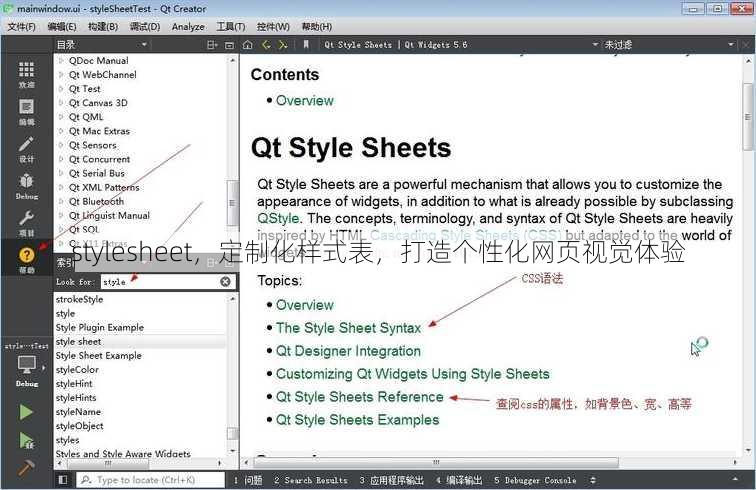The width and height of the screenshot is (756, 490).
Task: Expand the QDoc Manual tree node
Action: (x=61, y=61)
